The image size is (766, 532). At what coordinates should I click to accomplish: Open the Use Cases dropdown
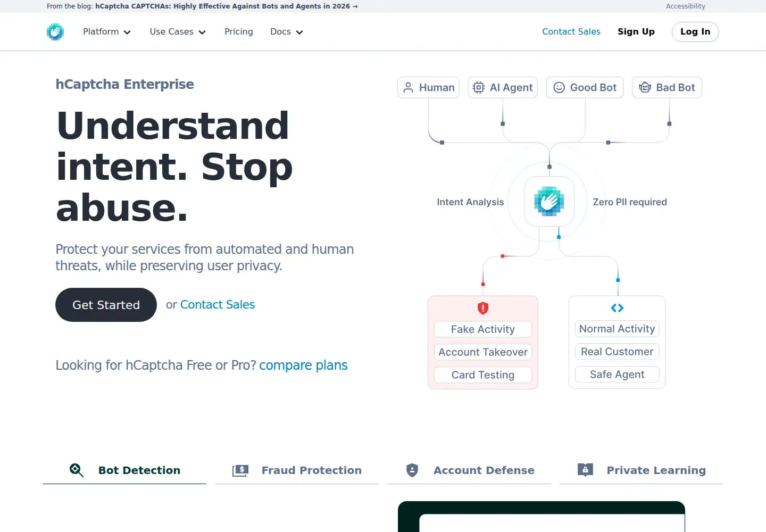click(178, 32)
